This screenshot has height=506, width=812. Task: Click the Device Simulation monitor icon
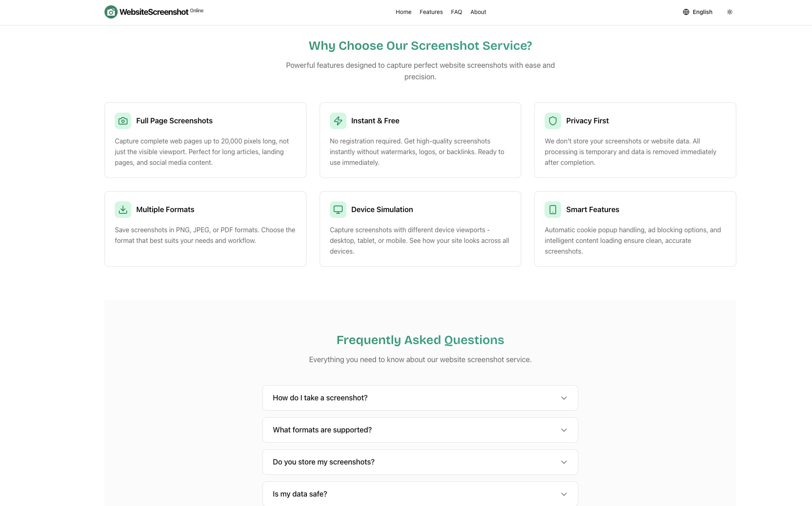click(x=338, y=210)
